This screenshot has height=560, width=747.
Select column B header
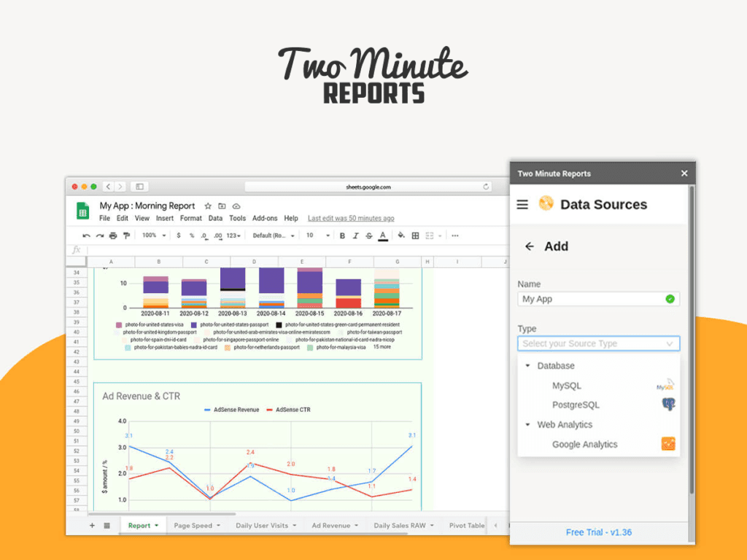point(158,262)
